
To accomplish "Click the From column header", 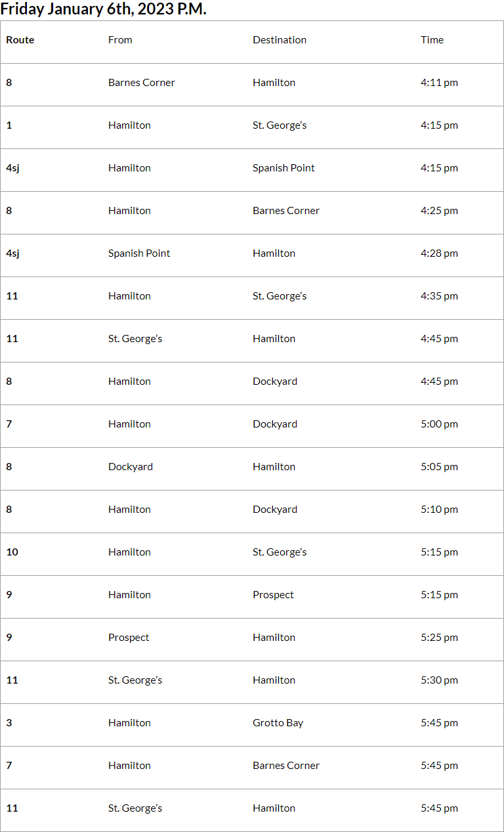I will click(x=120, y=40).
